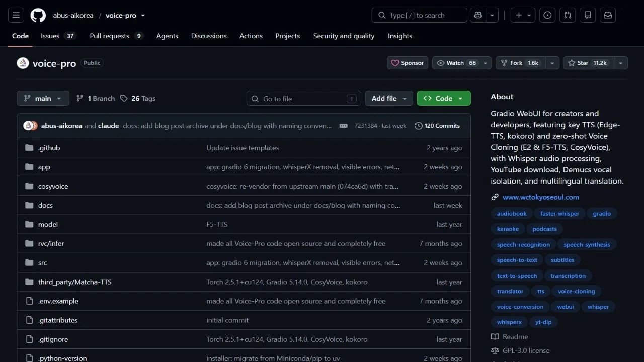Click the GPL-3.0 license scale icon
Viewport: 644px width, 362px height.
coord(495,350)
